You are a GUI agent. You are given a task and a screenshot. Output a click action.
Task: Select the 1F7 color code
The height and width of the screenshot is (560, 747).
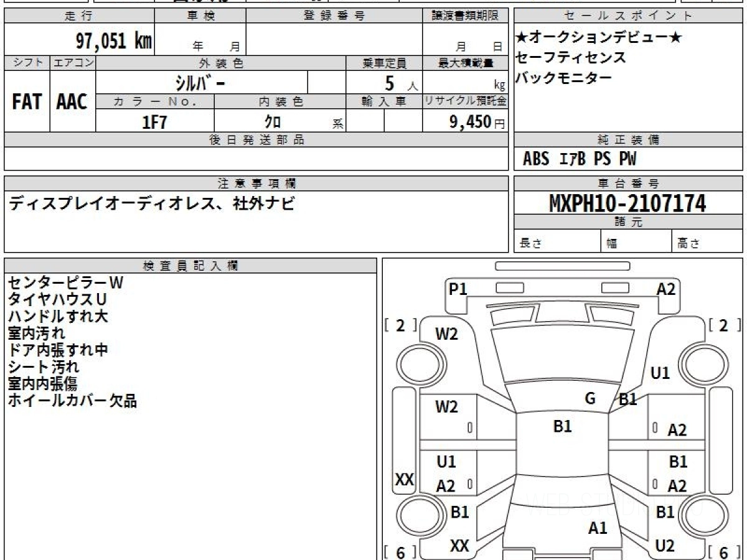[155, 122]
